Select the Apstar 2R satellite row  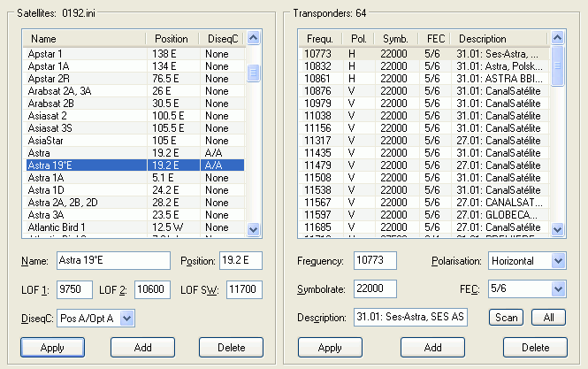pyautogui.click(x=135, y=79)
